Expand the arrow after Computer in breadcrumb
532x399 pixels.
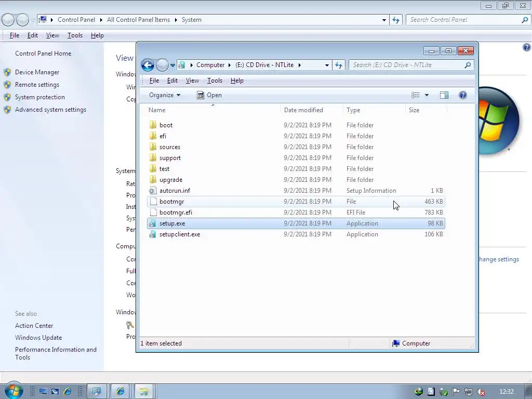click(x=230, y=65)
